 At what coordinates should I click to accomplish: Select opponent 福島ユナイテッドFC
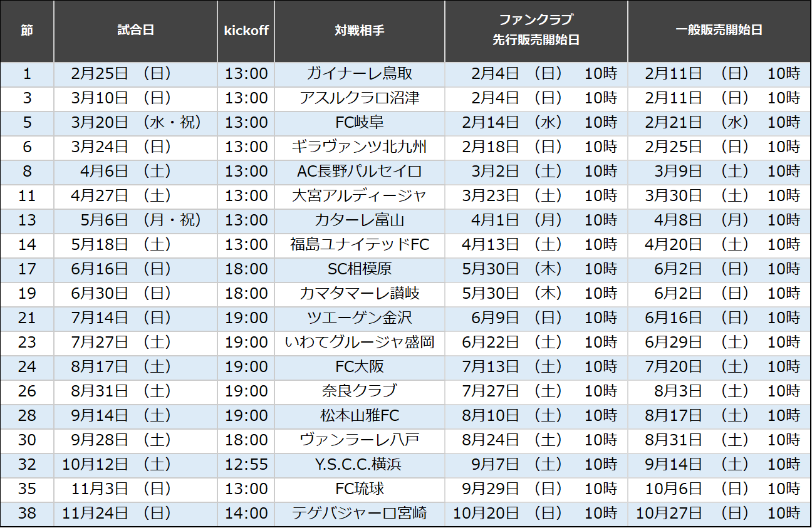[360, 245]
